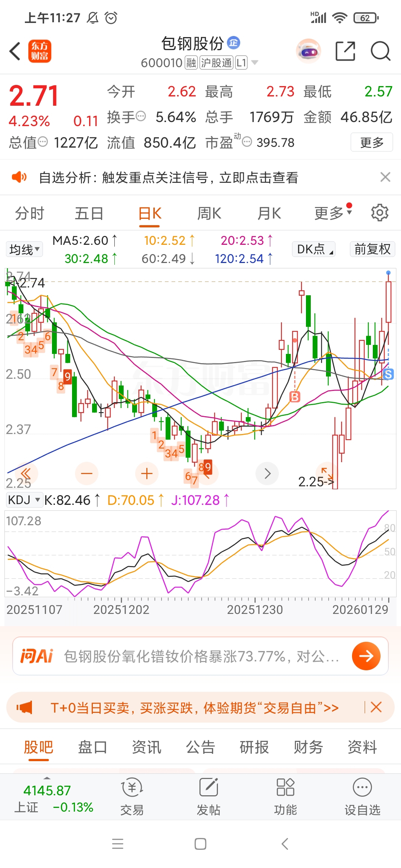Tap the 换手 info icon
This screenshot has width=401, height=868.
[x=141, y=116]
